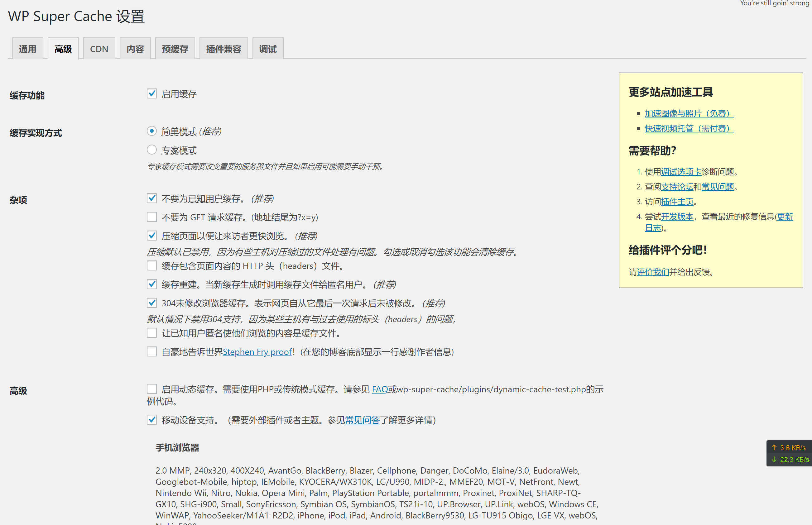812x525 pixels.
Task: Toggle the 移动设备支持 checkbox
Action: pos(152,420)
